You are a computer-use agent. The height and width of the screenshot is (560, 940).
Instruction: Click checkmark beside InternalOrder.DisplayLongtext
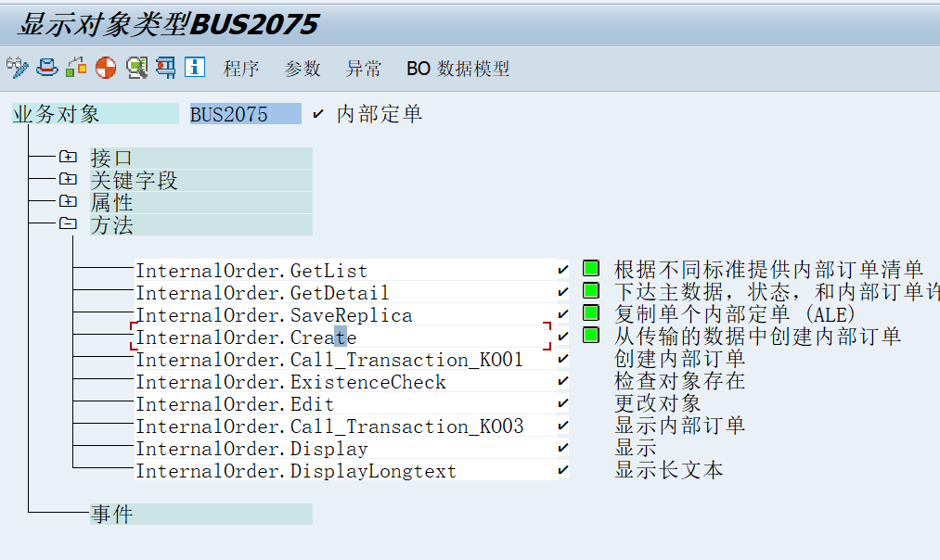click(563, 470)
